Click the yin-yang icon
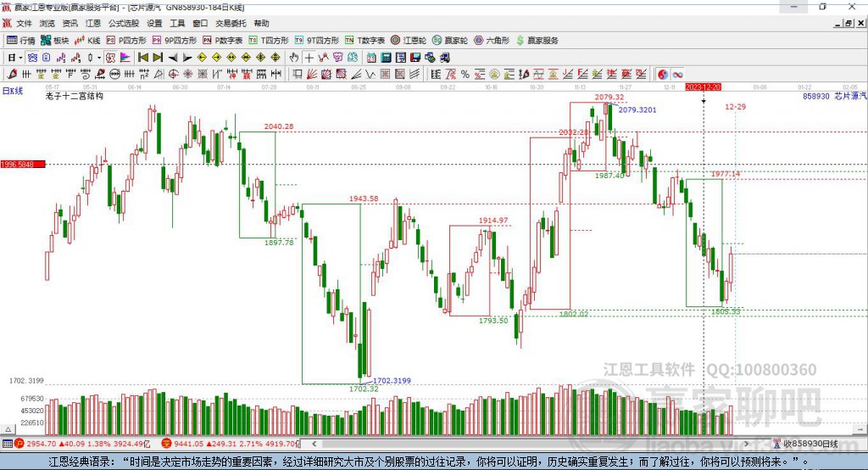 (x=663, y=74)
